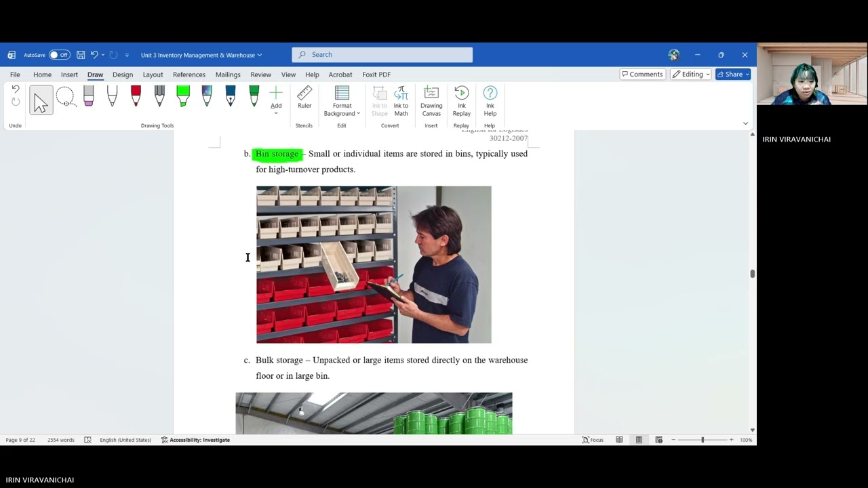Open the document title dropdown
This screenshot has width=868, height=488.
201,55
